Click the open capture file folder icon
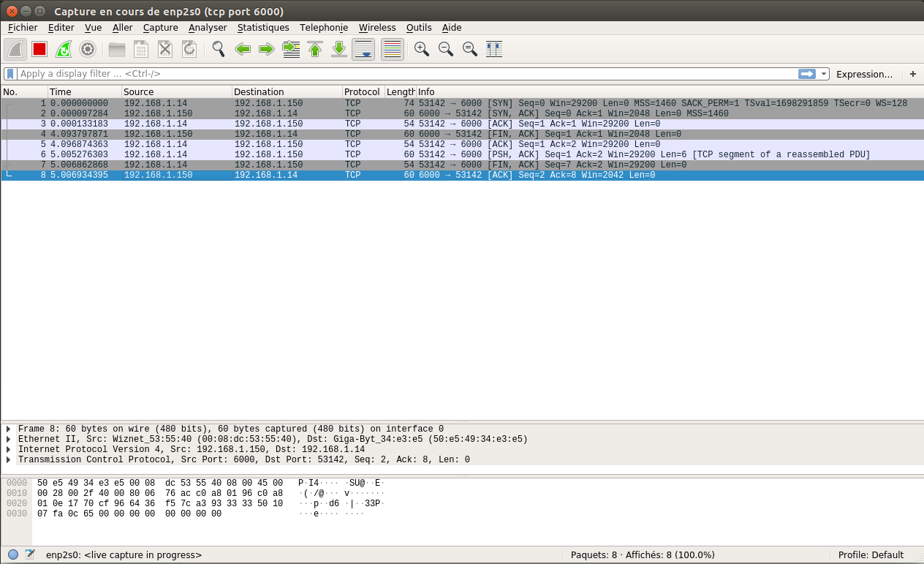 click(117, 49)
